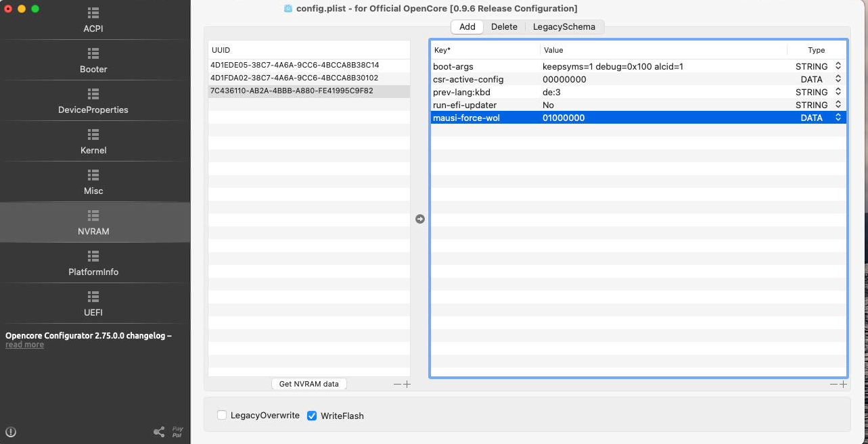Select UUID 4D1EDE05-38C7-4A6A-9CC6-4BCCA8B38C14
Image resolution: width=868 pixels, height=444 pixels.
309,66
